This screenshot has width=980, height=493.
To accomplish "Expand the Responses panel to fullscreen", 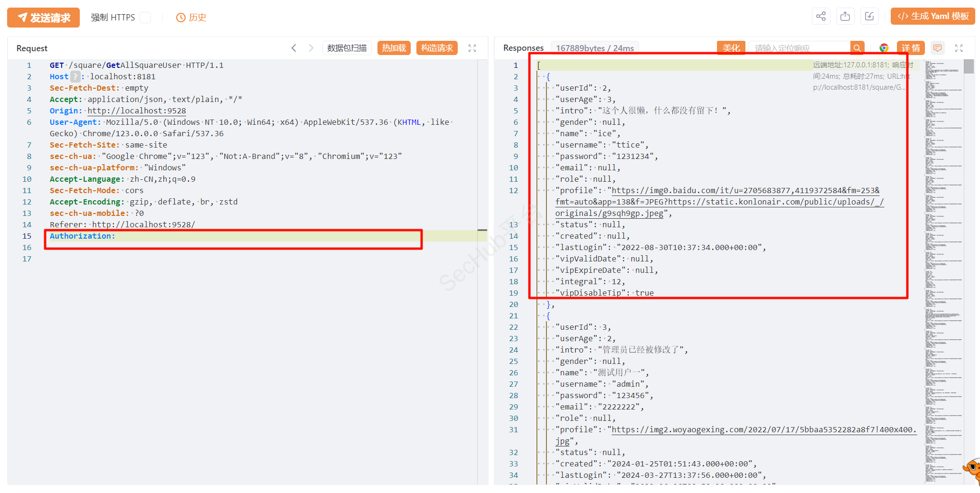I will click(959, 48).
